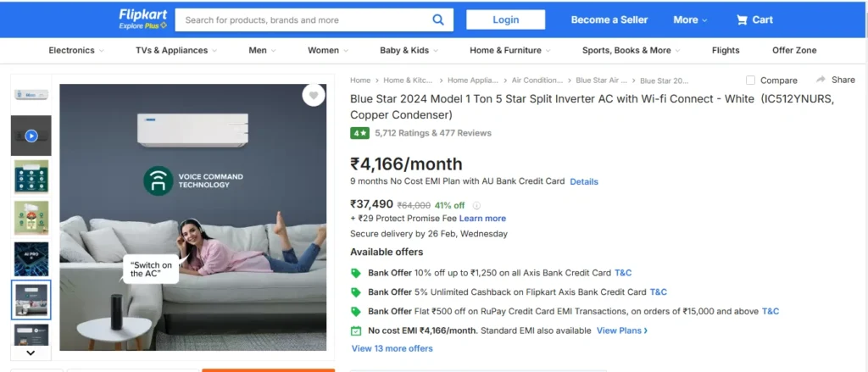Open T&C for 5% Unlimited Cashback offer

658,291
